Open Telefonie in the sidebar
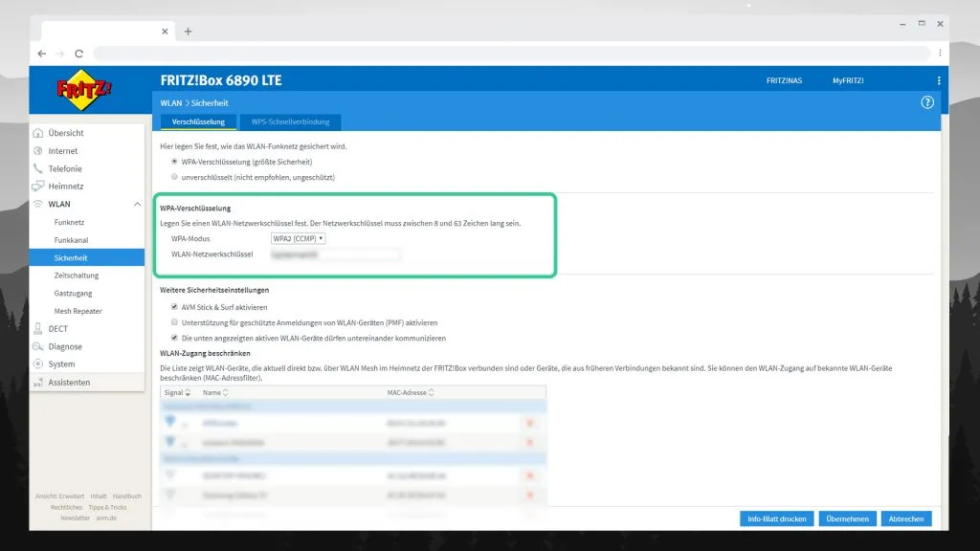Screen dimensions: 980x551 coord(65,168)
